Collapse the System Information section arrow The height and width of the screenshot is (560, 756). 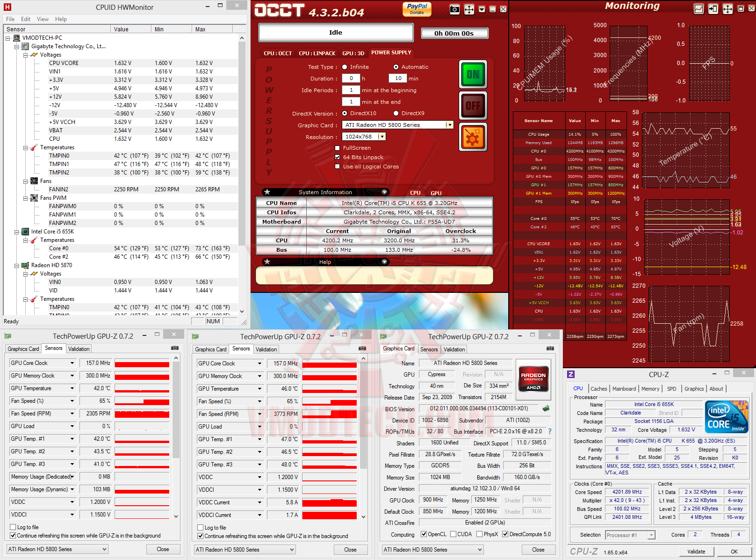(384, 192)
